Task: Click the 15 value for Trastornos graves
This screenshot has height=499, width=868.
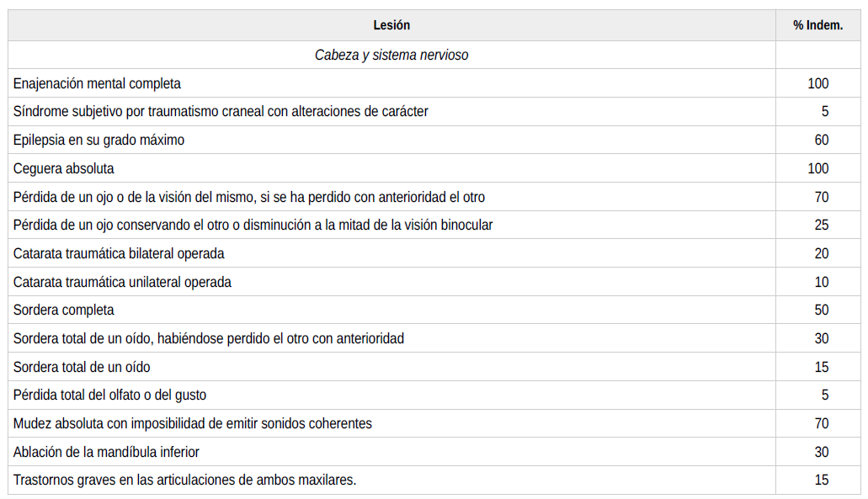Action: 822,480
